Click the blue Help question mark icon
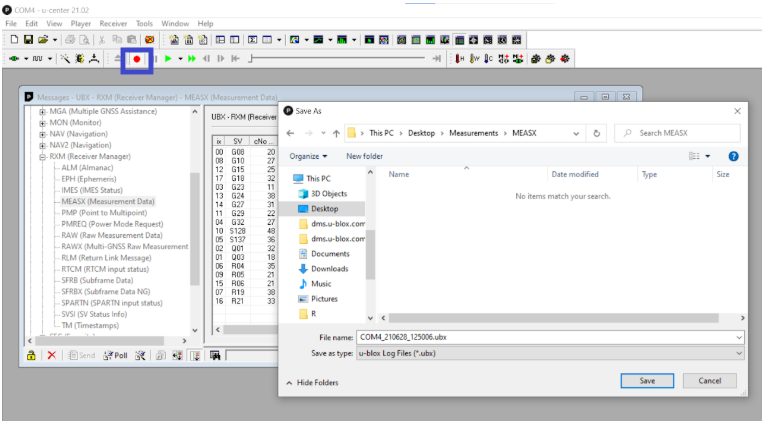 tap(733, 156)
